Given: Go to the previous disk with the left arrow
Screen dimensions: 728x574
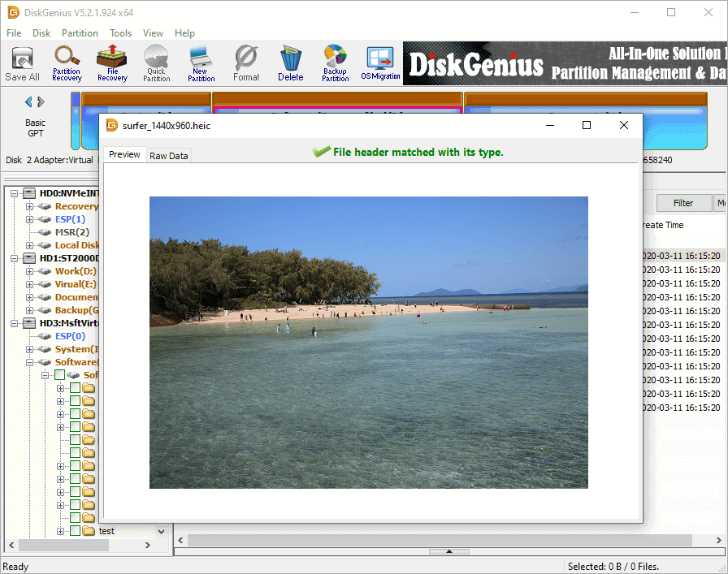Looking at the screenshot, I should 28,101.
